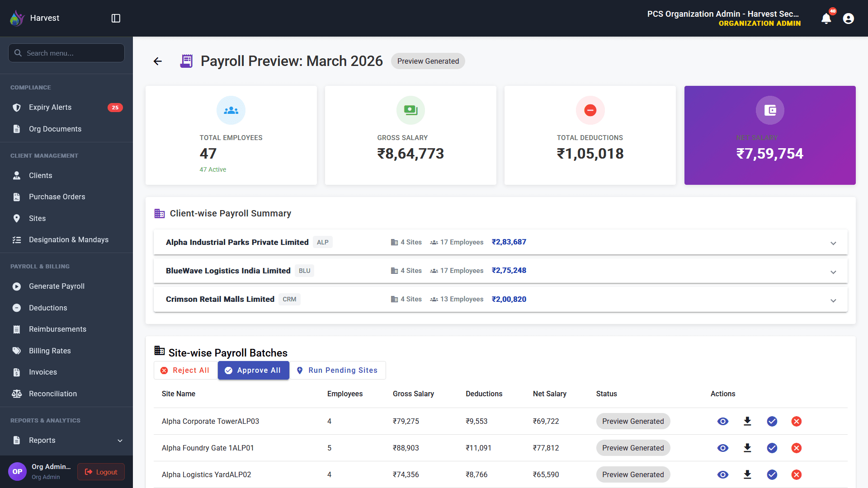
Task: Open Reconciliation in sidebar
Action: [66, 394]
